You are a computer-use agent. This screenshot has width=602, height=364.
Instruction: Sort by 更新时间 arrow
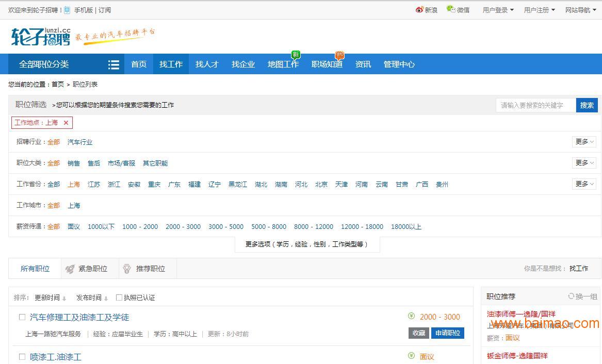[x=64, y=299]
